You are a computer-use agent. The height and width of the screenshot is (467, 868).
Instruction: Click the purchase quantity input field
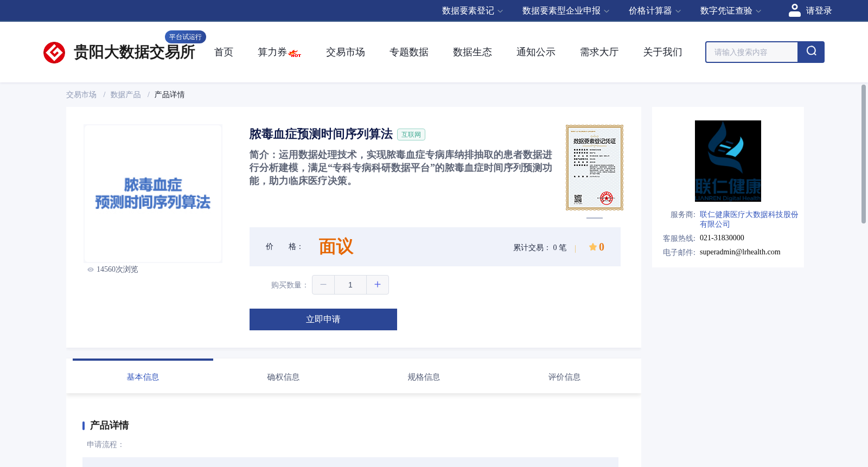click(x=350, y=285)
